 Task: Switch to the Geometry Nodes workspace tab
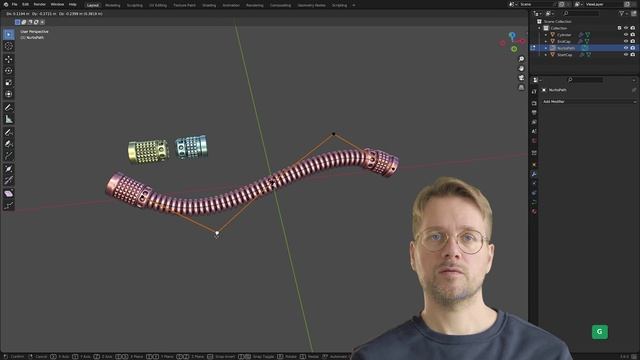(311, 5)
